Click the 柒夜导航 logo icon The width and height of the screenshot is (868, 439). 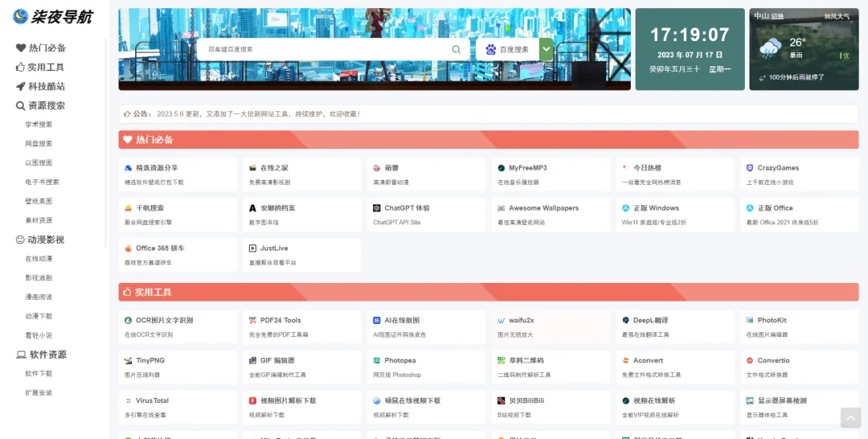tap(20, 17)
